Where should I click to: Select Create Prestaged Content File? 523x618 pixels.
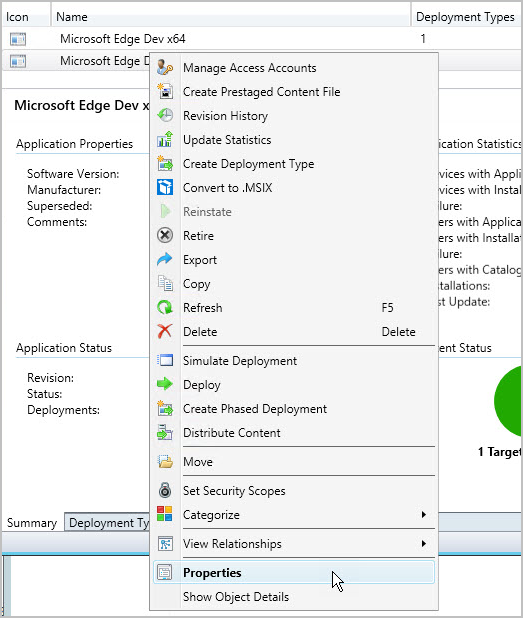point(294,91)
